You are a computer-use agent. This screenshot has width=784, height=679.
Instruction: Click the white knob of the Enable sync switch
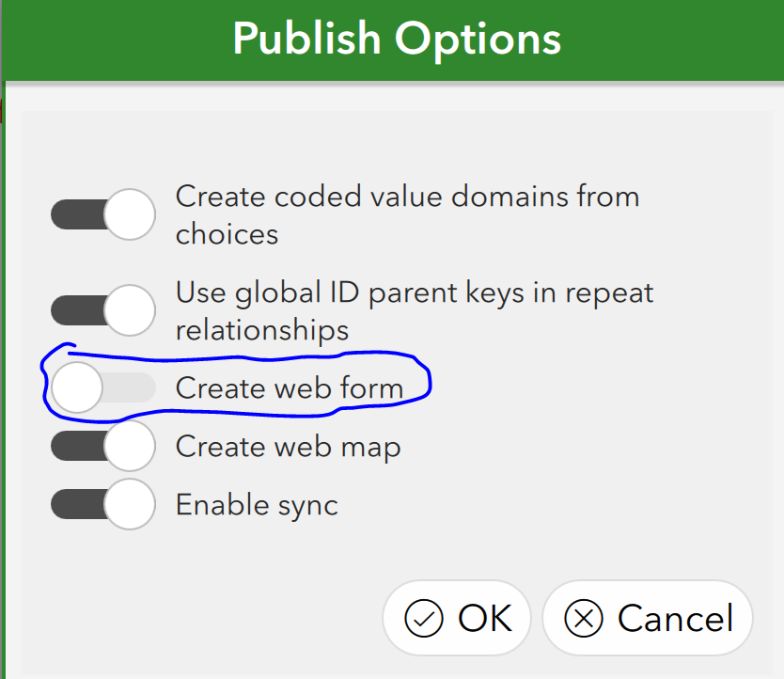(x=130, y=504)
